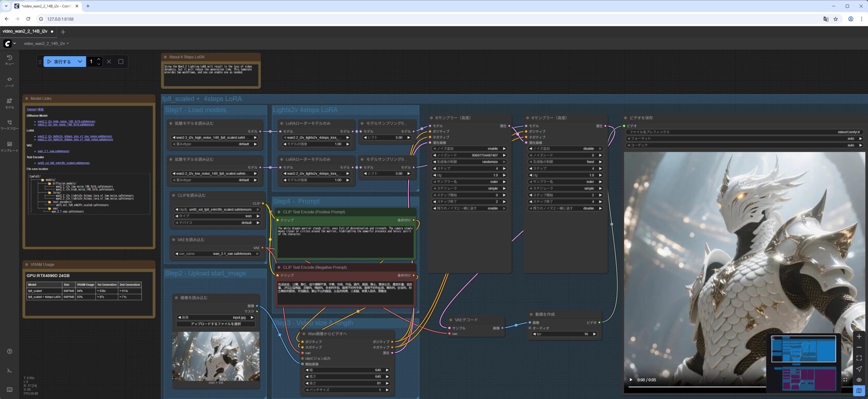868x399 pixels.
Task: Open the workflows (ワークフロー) sidebar panel
Action: click(x=9, y=125)
